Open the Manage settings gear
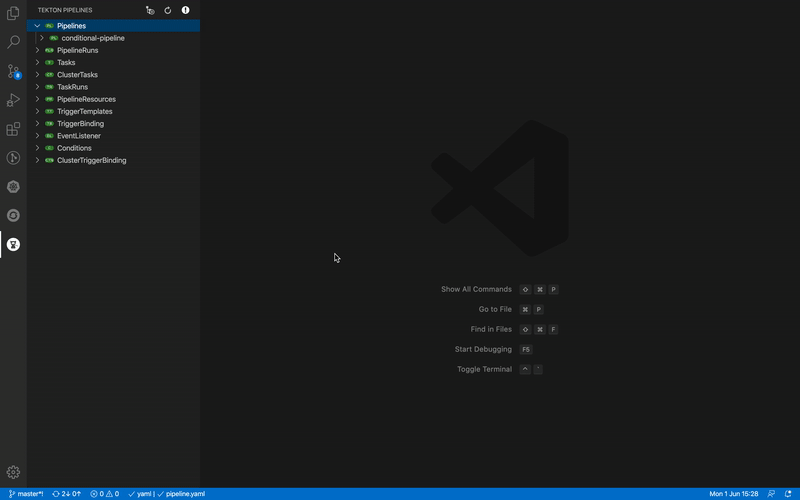 [x=13, y=472]
